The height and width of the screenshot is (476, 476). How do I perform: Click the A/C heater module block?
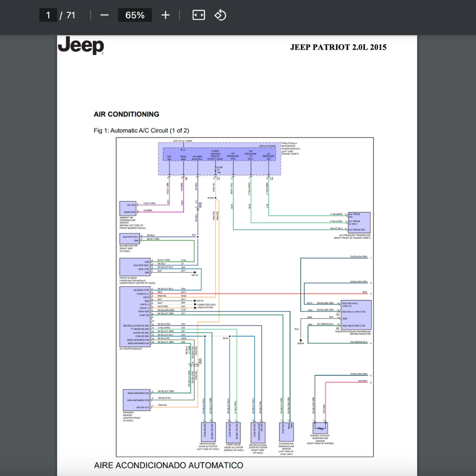pyautogui.click(x=135, y=316)
